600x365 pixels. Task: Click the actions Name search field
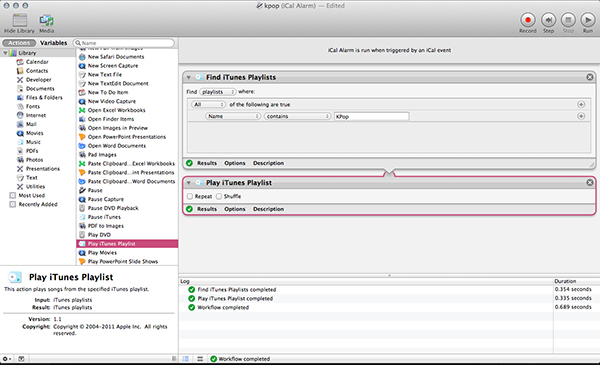pos(124,43)
